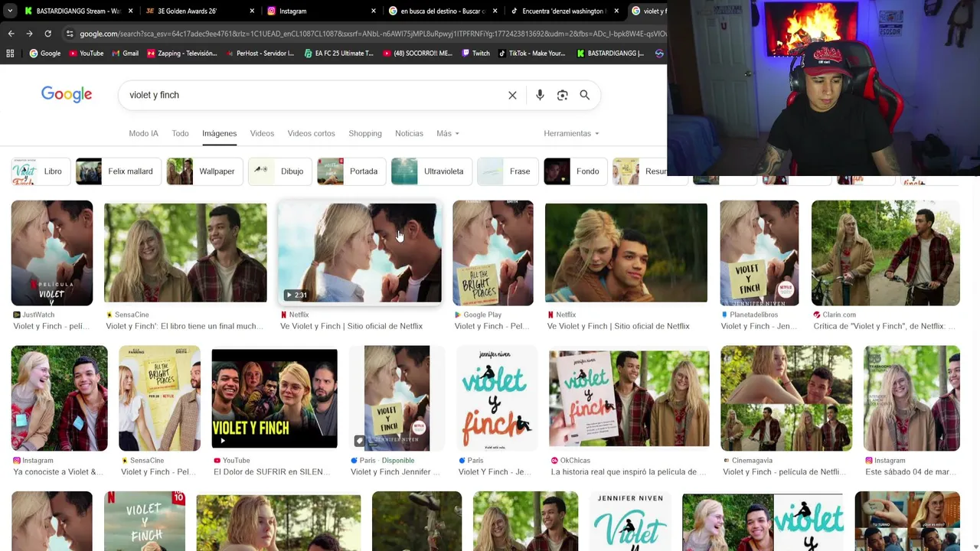Expand the Más dropdown
Viewport: 980px width, 551px height.
448,133
